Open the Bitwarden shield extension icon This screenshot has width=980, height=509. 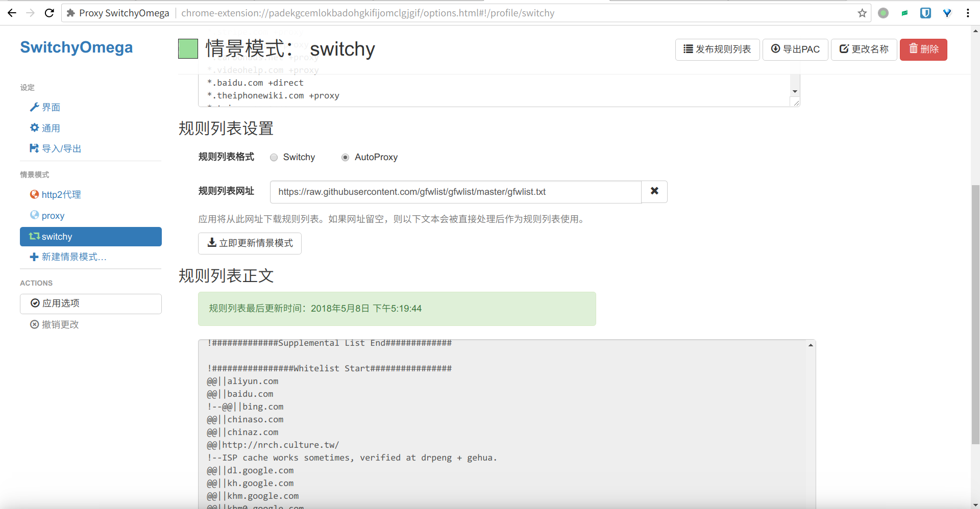(925, 13)
